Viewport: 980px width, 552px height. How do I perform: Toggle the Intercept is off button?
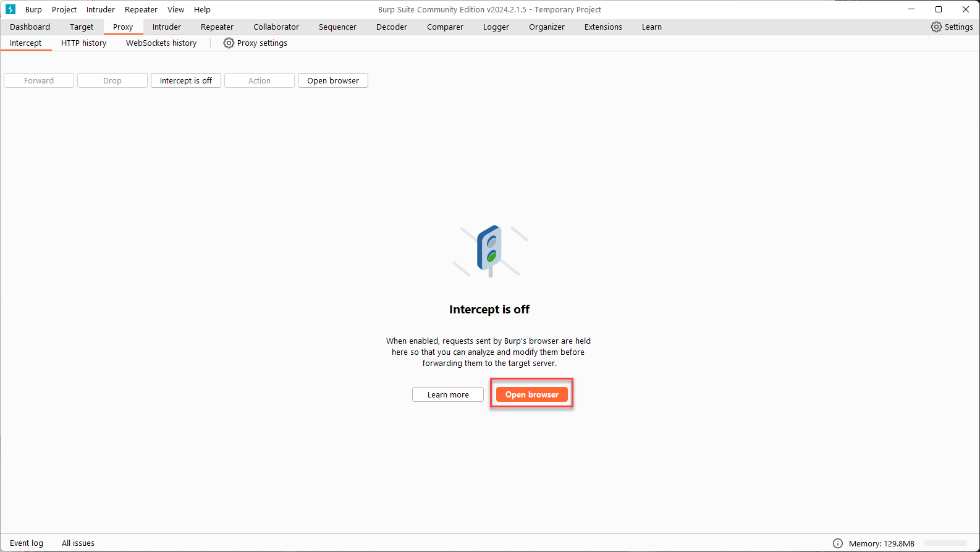click(x=185, y=80)
